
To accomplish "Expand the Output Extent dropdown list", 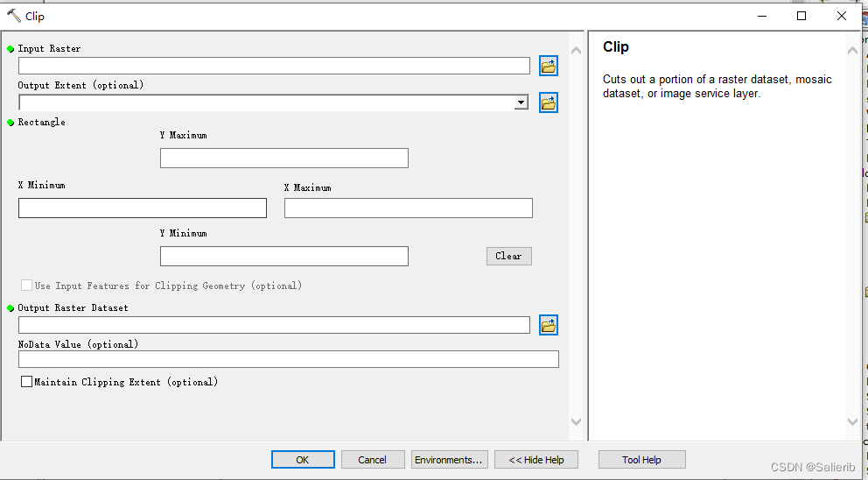I will (521, 102).
